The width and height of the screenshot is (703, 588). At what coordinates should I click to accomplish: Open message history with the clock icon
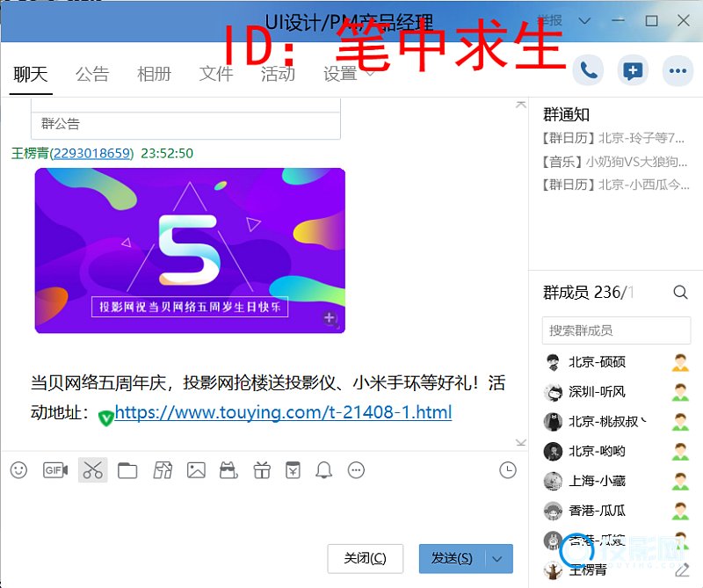coord(508,470)
